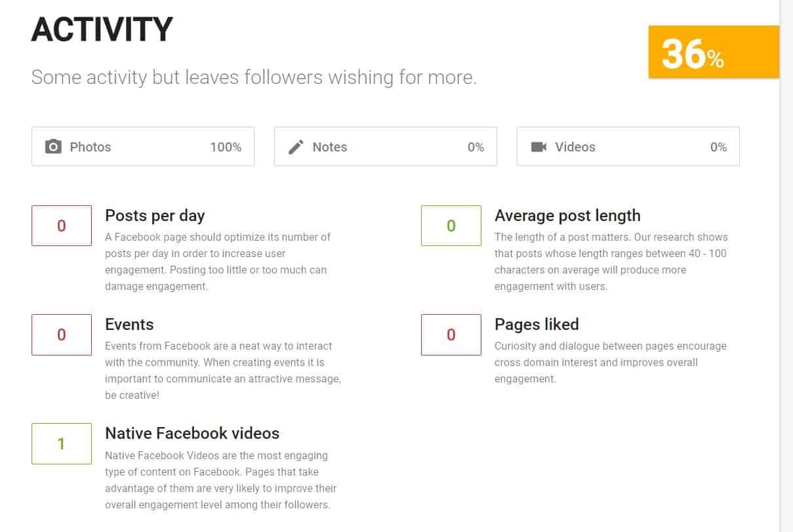793x532 pixels.
Task: Click the ACTIVITY section title
Action: point(102,30)
